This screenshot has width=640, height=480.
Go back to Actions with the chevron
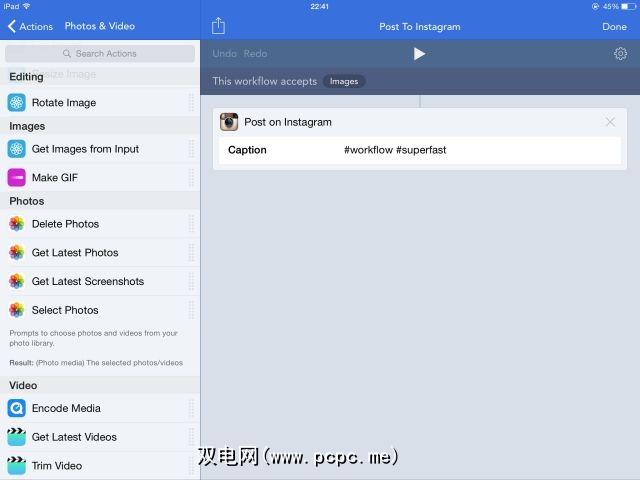pos(12,26)
